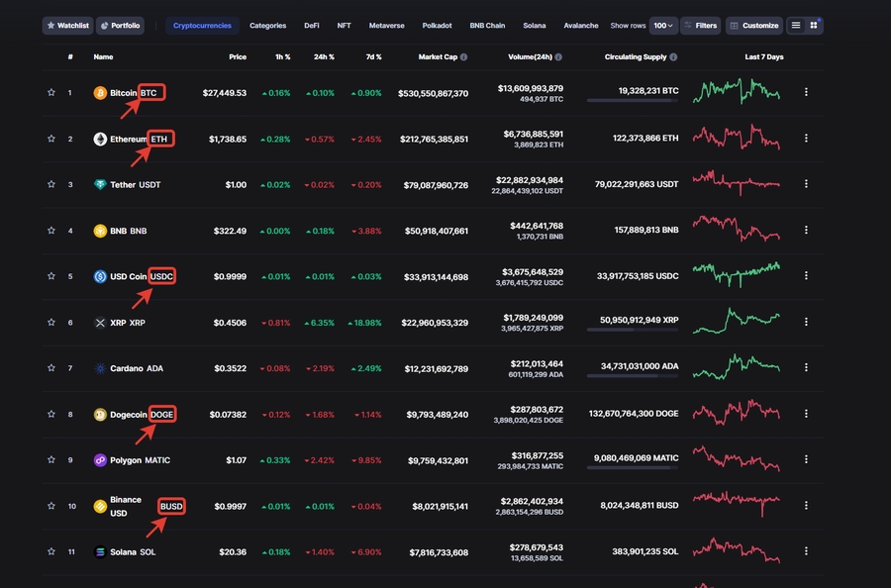Click the Bitcoin circulating supply progress bar

(x=633, y=101)
